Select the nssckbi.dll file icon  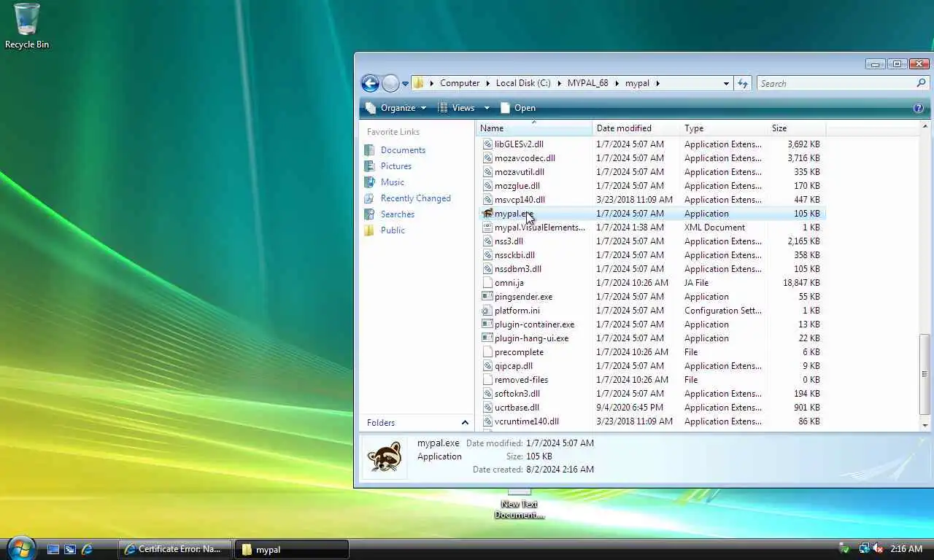(x=487, y=255)
